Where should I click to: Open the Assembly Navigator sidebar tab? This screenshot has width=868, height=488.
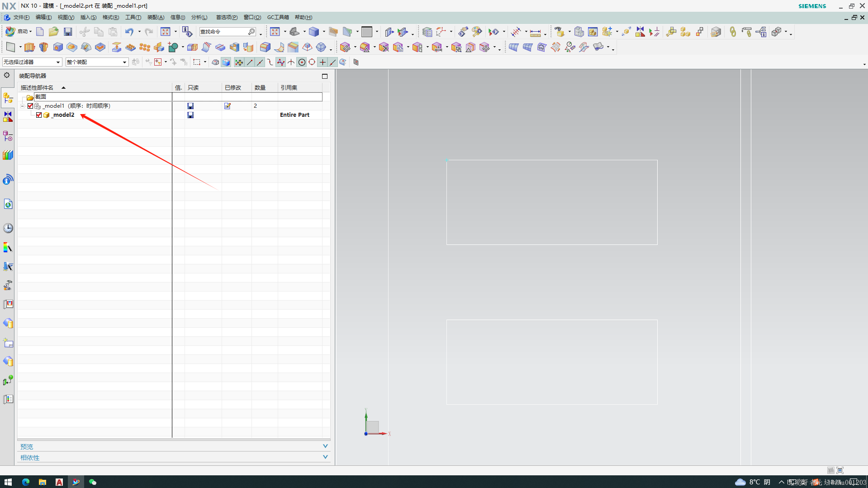point(8,98)
